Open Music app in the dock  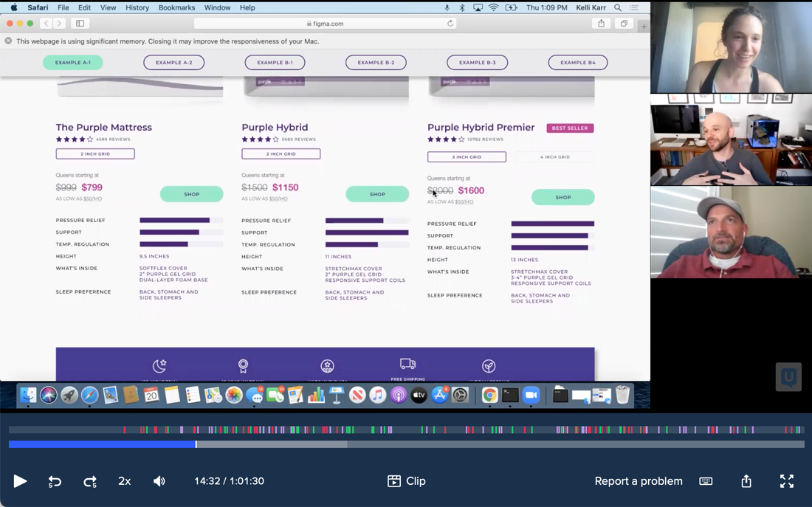(x=377, y=395)
